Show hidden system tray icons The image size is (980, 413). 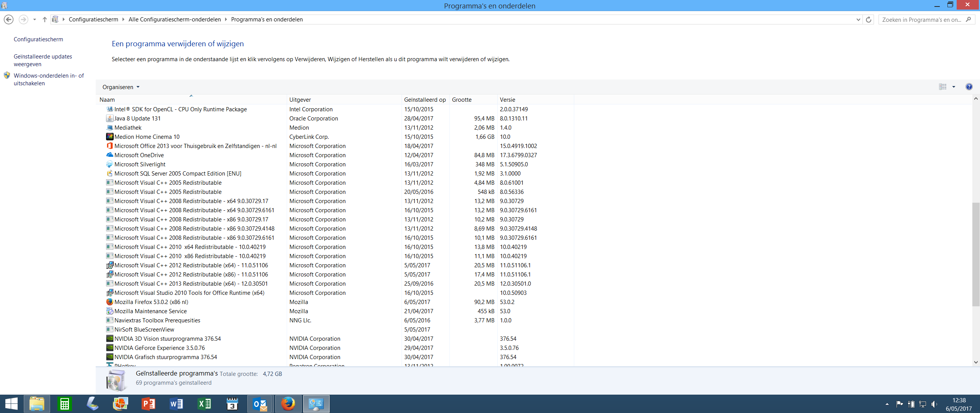pyautogui.click(x=887, y=404)
